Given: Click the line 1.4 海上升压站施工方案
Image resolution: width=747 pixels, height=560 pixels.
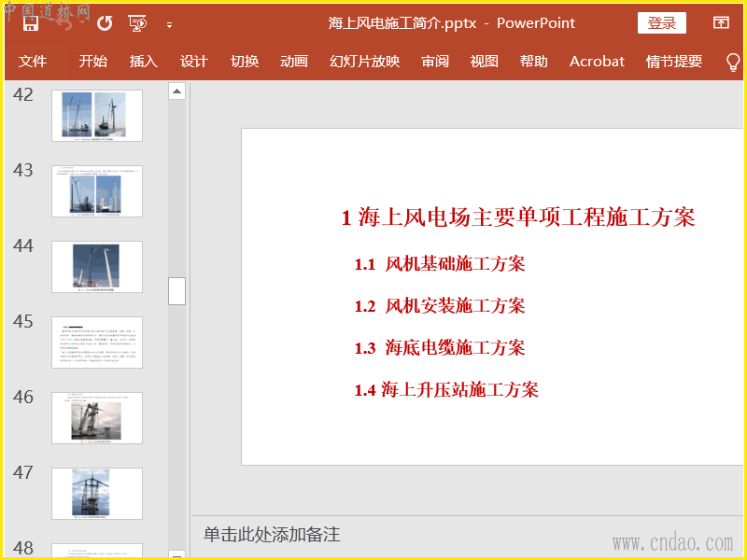Looking at the screenshot, I should coord(446,389).
